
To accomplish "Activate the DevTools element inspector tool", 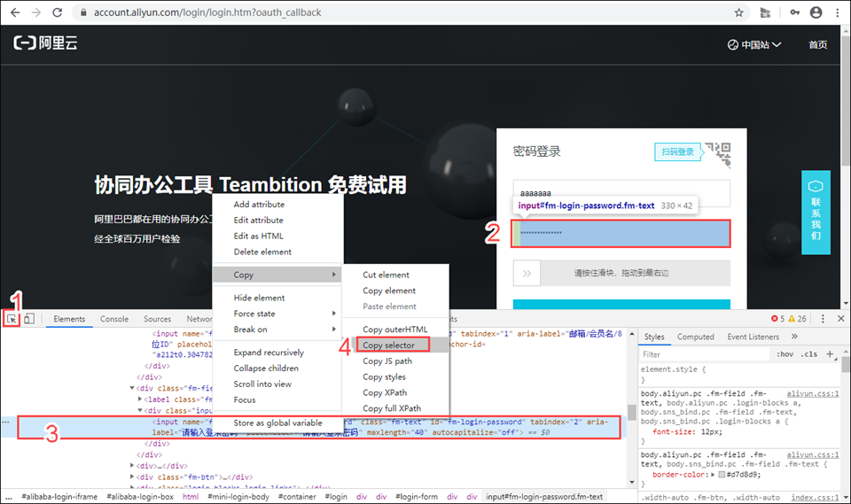I will click(x=12, y=319).
